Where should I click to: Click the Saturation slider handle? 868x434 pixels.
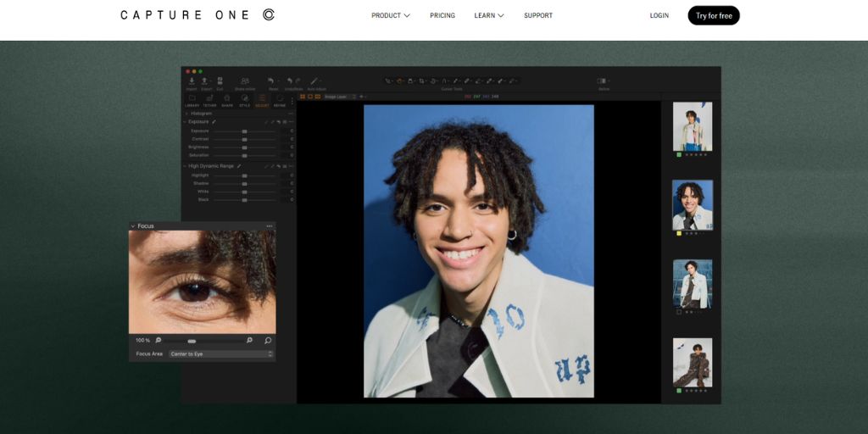point(244,156)
